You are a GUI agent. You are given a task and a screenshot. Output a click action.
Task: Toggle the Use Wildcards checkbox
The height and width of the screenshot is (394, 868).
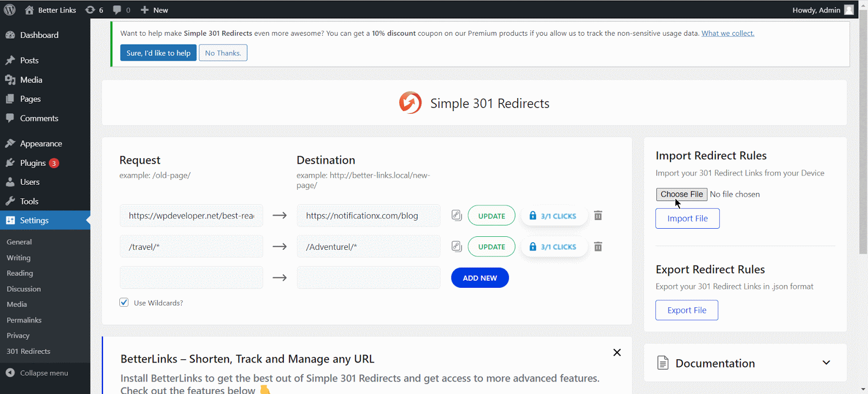pos(124,302)
